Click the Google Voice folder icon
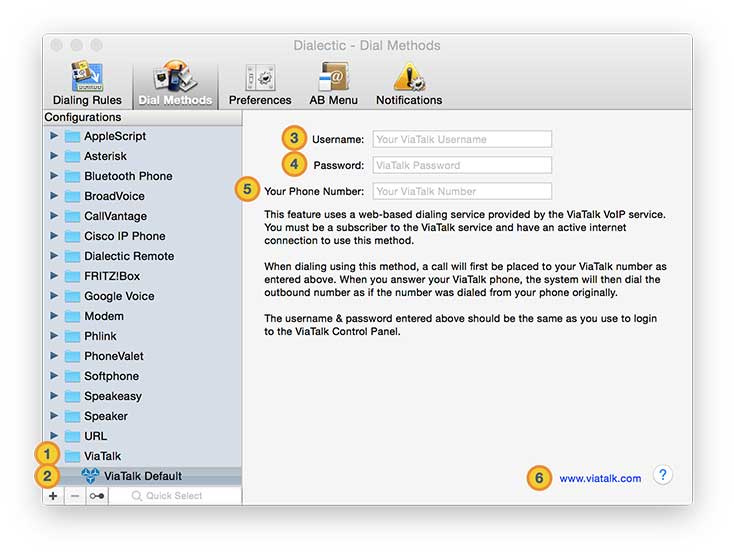The width and height of the screenshot is (734, 555). click(72, 296)
